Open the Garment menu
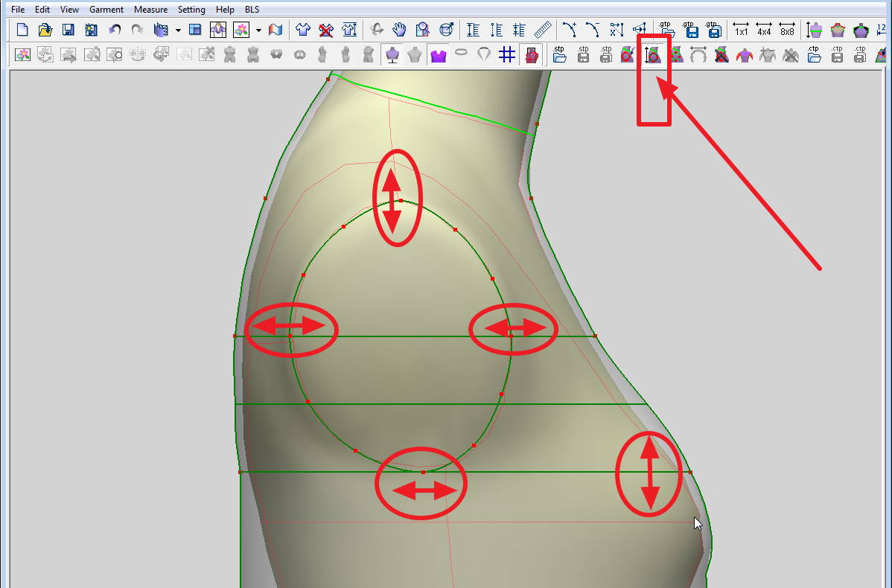Image resolution: width=892 pixels, height=588 pixels. pyautogui.click(x=106, y=10)
